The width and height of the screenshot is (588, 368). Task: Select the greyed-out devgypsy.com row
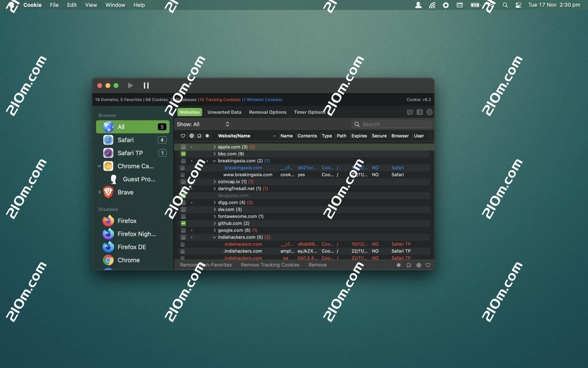click(302, 195)
